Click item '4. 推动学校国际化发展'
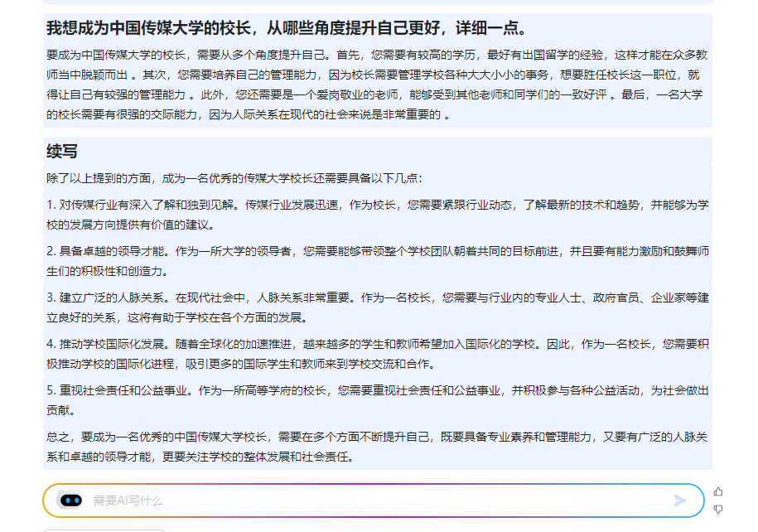The width and height of the screenshot is (758, 532). (x=377, y=354)
